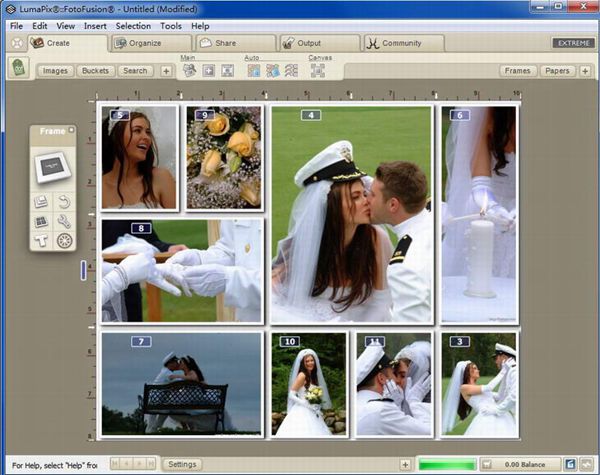The image size is (600, 475).
Task: Select the text T tool in the Frame panel
Action: click(41, 241)
